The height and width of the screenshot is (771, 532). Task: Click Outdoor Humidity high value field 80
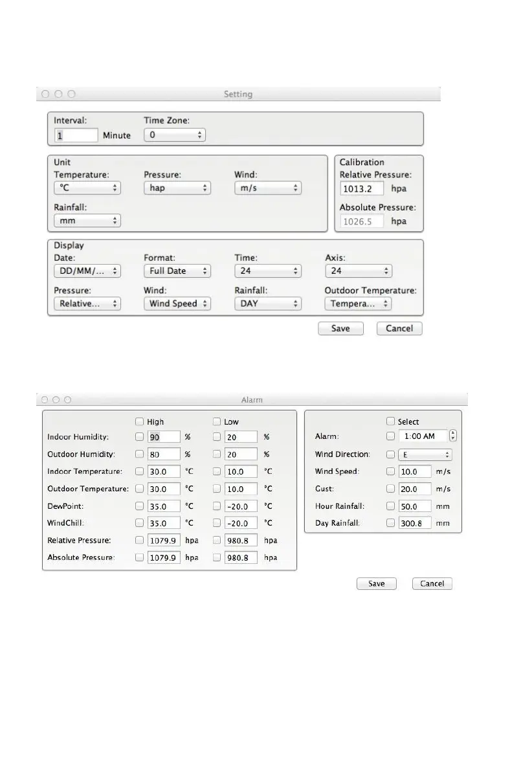point(164,455)
